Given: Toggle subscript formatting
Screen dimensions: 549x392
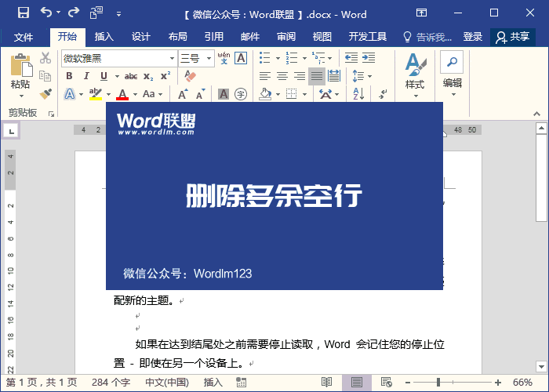Looking at the screenshot, I should coord(148,77).
